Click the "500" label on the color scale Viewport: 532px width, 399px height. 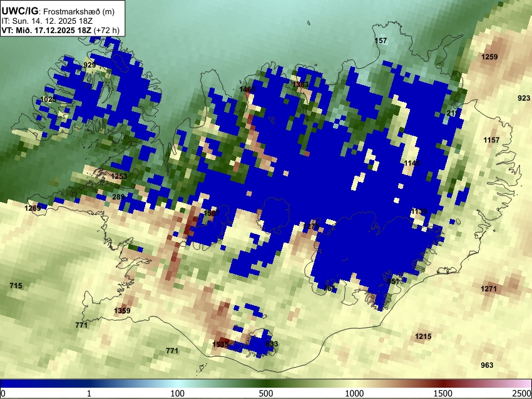(265, 393)
